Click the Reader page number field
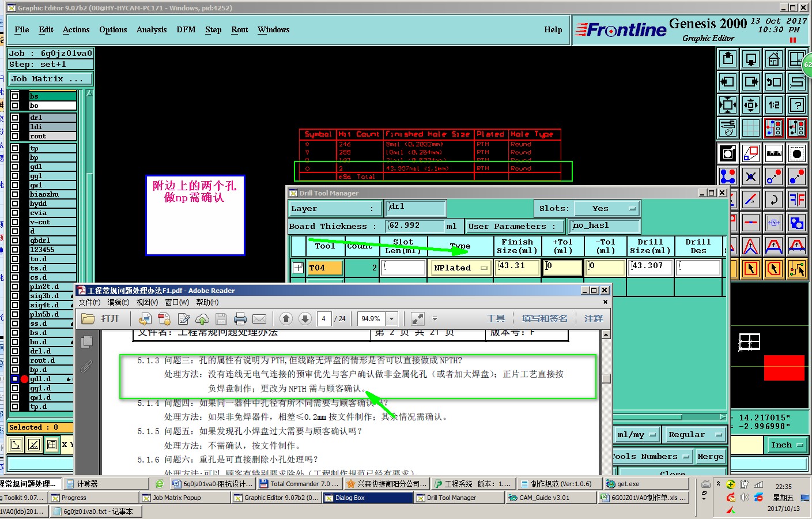 click(324, 319)
